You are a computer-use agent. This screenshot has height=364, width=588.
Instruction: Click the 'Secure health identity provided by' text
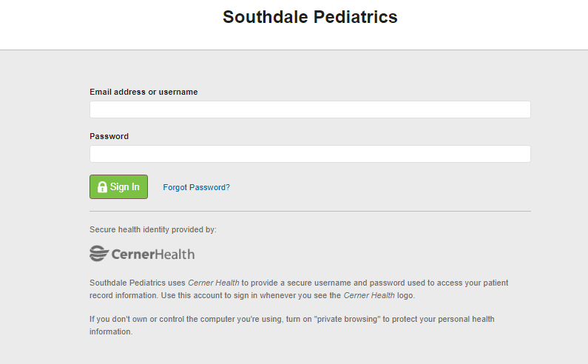click(x=153, y=229)
